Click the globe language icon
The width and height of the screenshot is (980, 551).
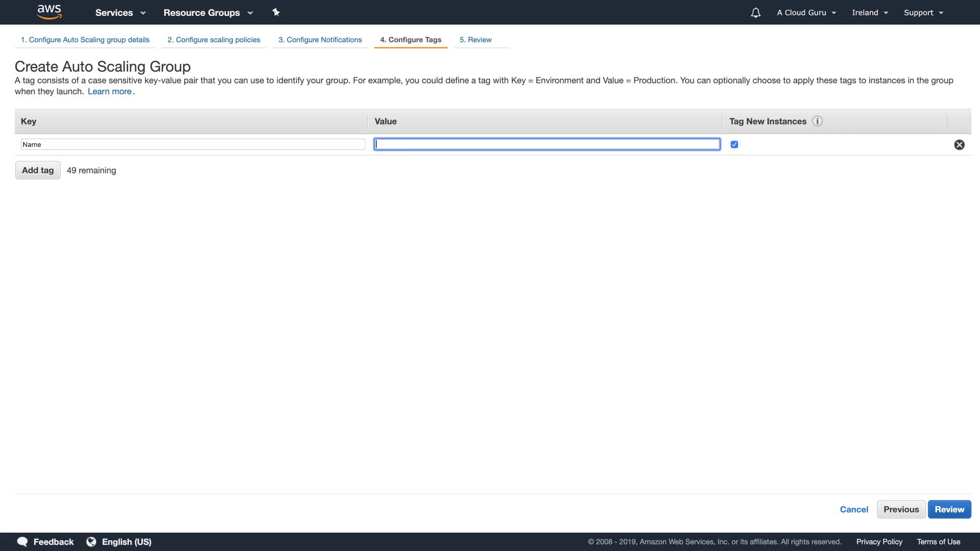click(91, 542)
